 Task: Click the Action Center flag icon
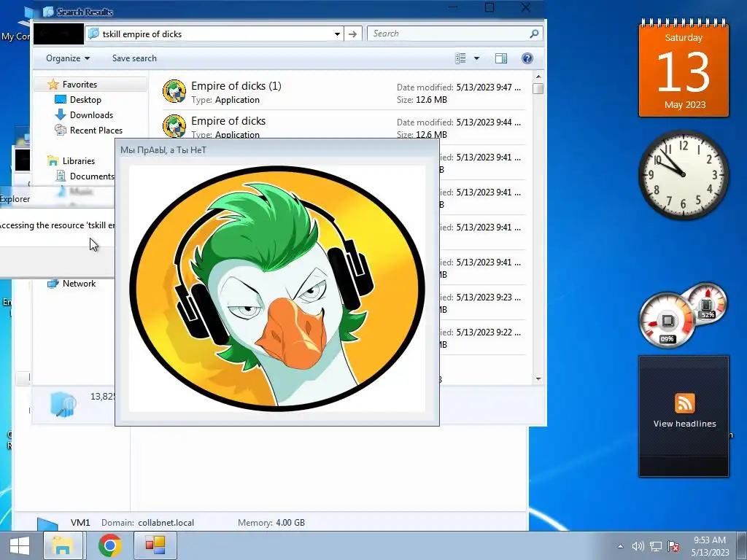(673, 547)
